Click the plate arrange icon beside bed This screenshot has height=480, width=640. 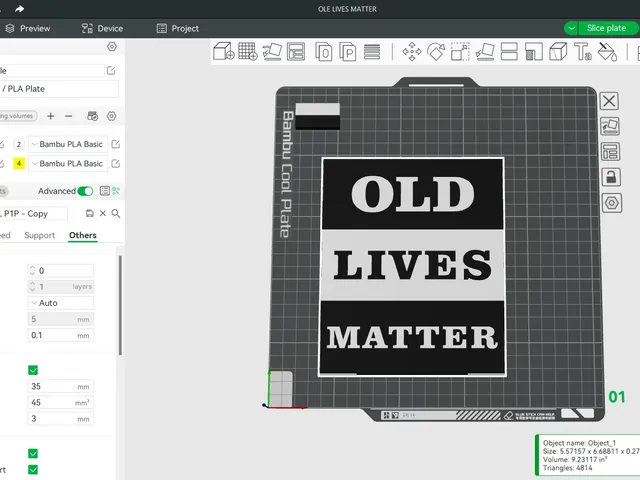(611, 152)
